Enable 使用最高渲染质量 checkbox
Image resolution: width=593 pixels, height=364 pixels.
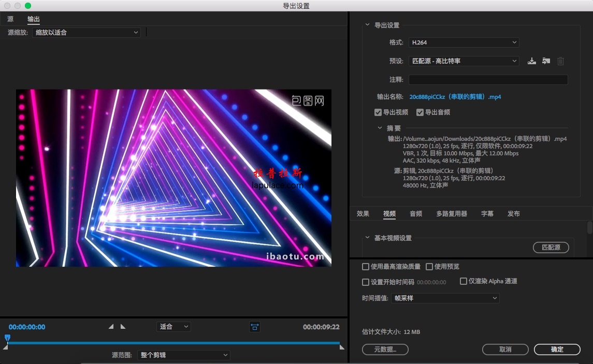(365, 267)
